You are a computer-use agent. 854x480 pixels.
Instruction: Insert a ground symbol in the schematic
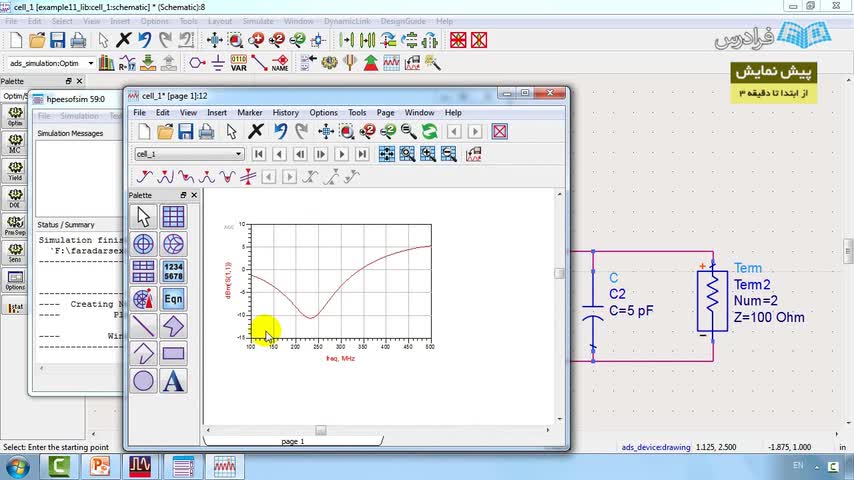tap(218, 63)
